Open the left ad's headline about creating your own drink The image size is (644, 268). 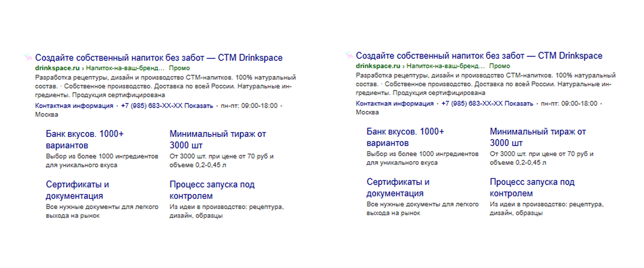(x=159, y=58)
